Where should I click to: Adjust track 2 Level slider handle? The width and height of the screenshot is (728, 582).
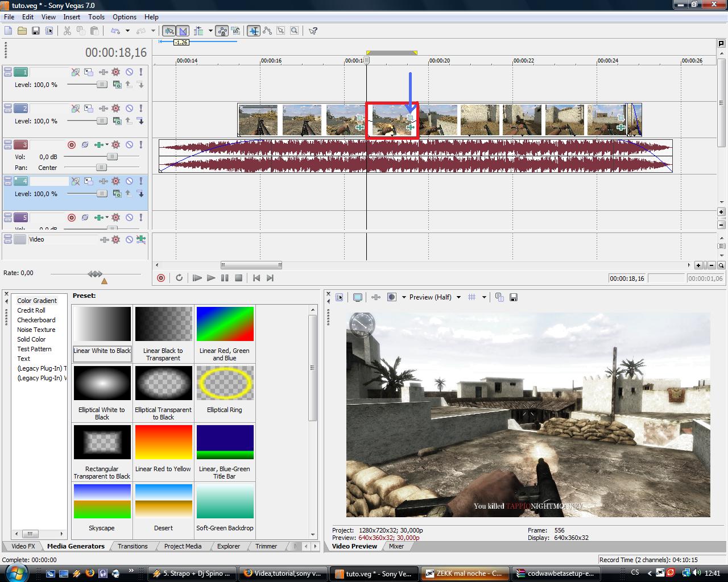101,121
